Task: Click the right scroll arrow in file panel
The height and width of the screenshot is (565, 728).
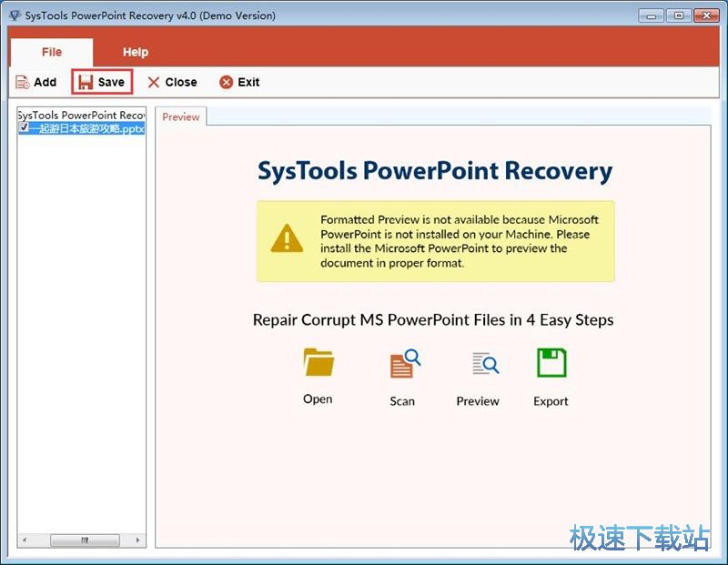Action: tap(138, 540)
